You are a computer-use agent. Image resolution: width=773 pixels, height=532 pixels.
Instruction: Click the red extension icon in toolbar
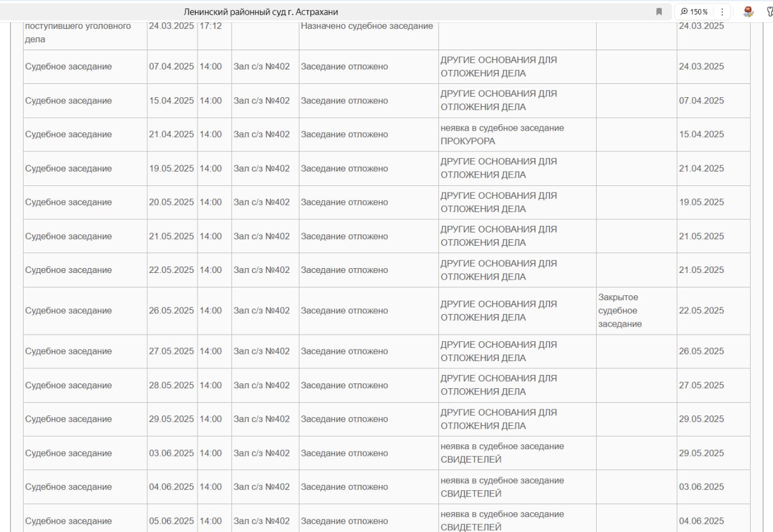(748, 11)
